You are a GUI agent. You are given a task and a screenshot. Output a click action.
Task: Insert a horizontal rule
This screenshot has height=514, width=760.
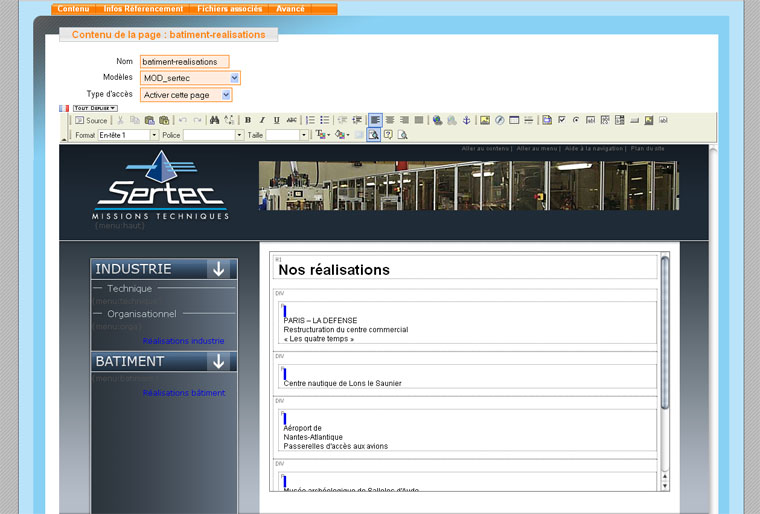(x=529, y=120)
